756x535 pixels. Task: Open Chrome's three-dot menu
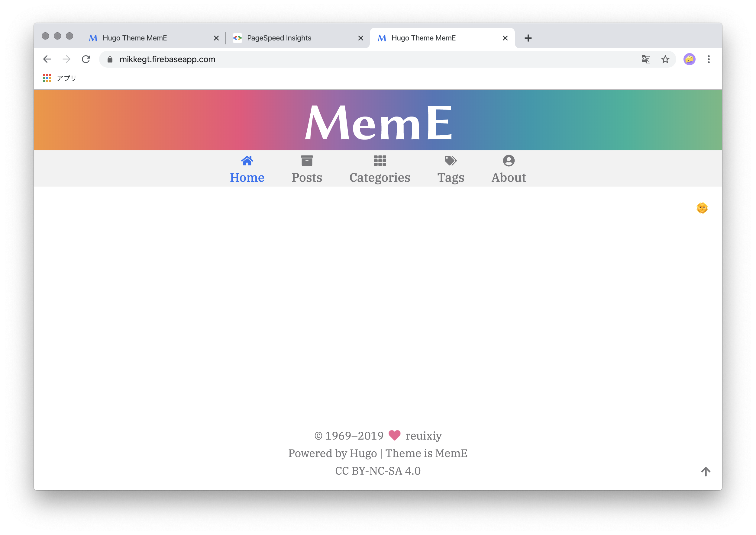708,59
